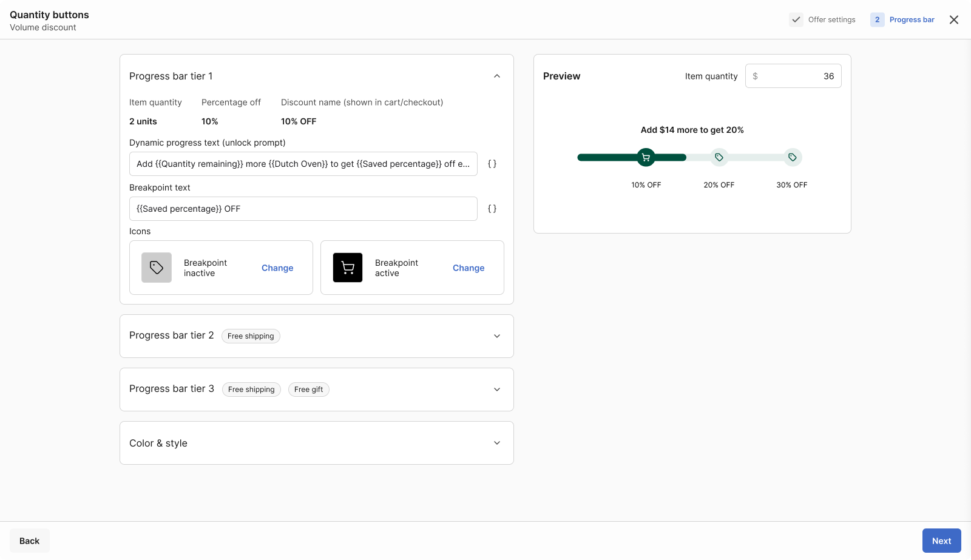
Task: Expand the Progress bar tier 3 section
Action: [497, 390]
